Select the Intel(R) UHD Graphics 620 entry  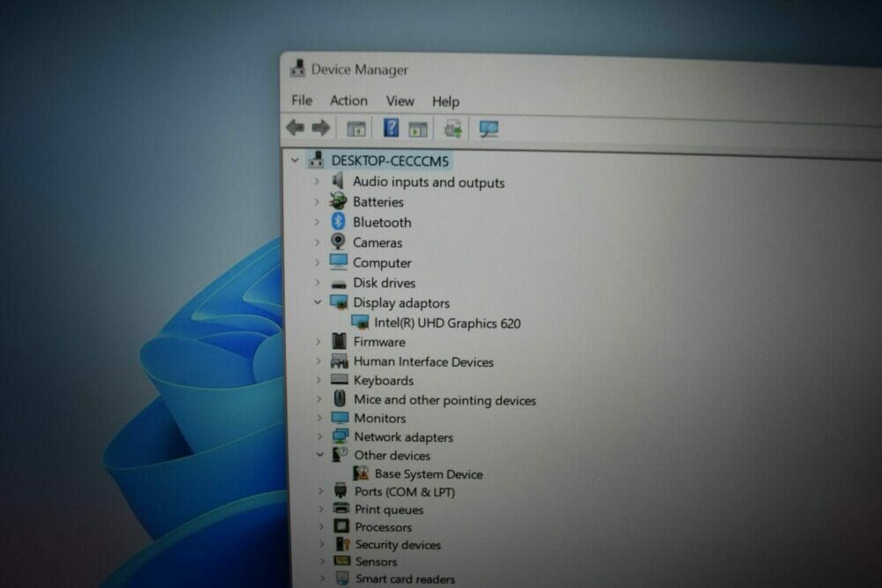pos(448,324)
